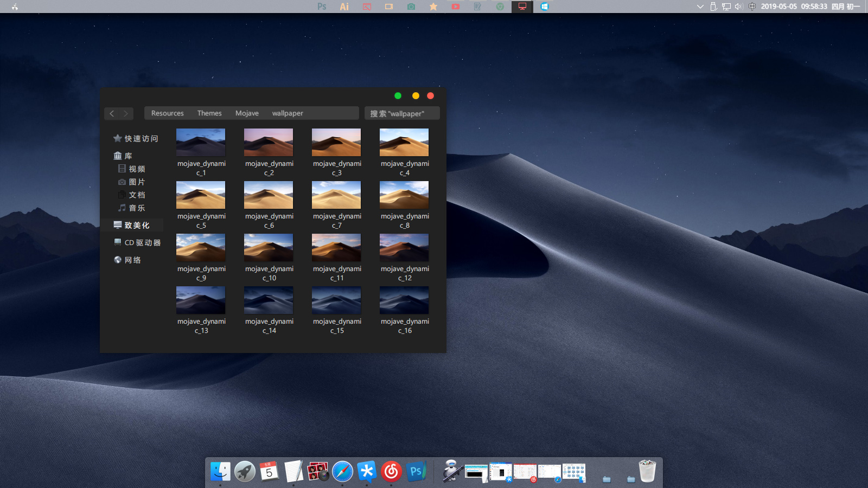
Task: Switch the 中 input method indicator
Action: point(752,7)
